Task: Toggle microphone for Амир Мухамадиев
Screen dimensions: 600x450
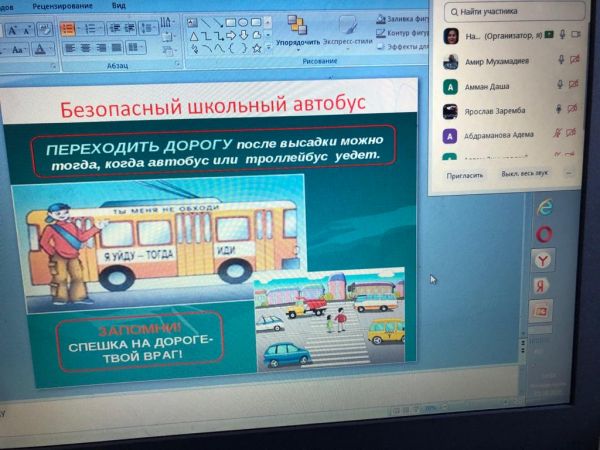Action: click(x=559, y=60)
